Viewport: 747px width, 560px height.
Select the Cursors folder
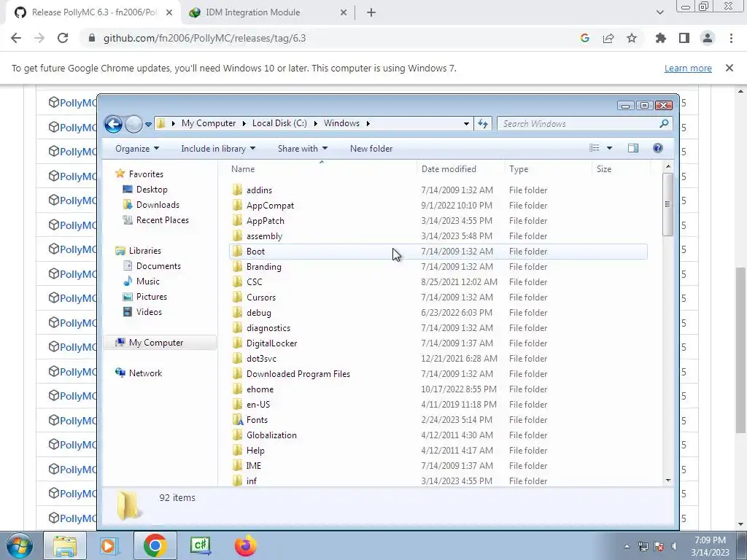pos(261,297)
